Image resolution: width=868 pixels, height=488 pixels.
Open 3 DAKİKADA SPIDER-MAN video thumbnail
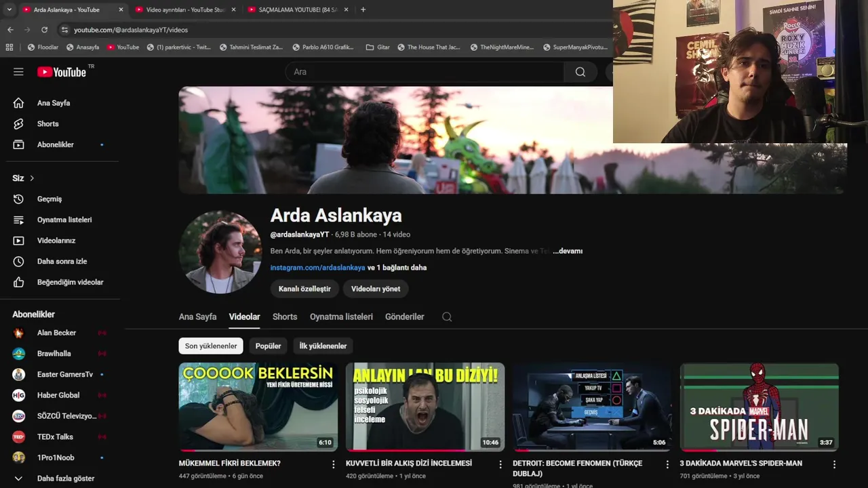[759, 407]
